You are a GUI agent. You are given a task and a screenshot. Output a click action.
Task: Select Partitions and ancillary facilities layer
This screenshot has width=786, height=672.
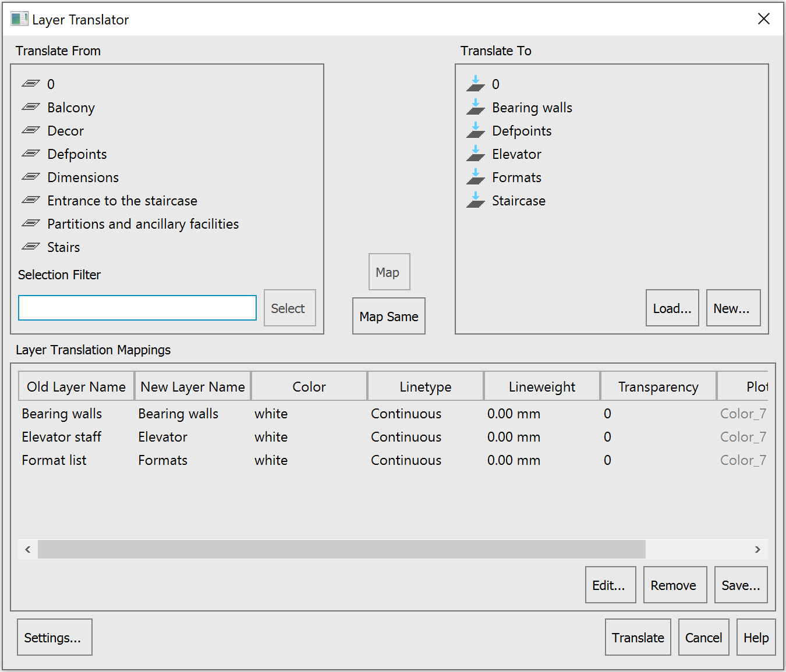pos(143,224)
